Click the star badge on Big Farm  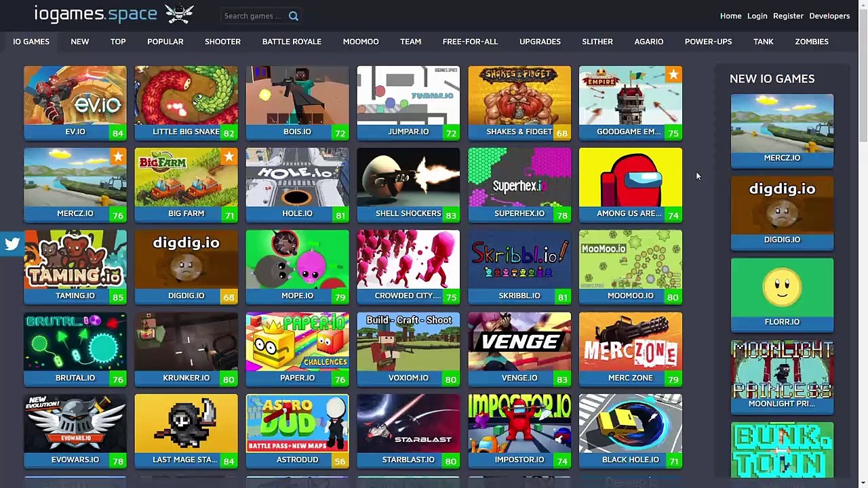[x=229, y=157]
